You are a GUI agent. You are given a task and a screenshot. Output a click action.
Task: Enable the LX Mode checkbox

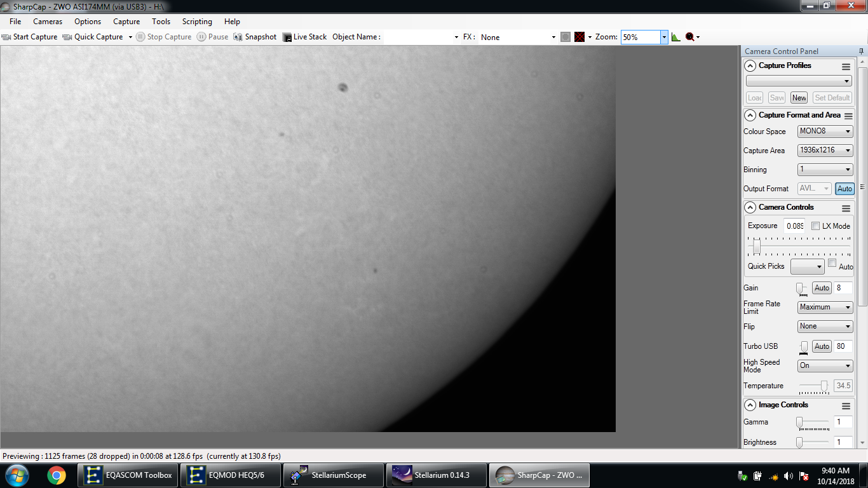click(x=816, y=226)
